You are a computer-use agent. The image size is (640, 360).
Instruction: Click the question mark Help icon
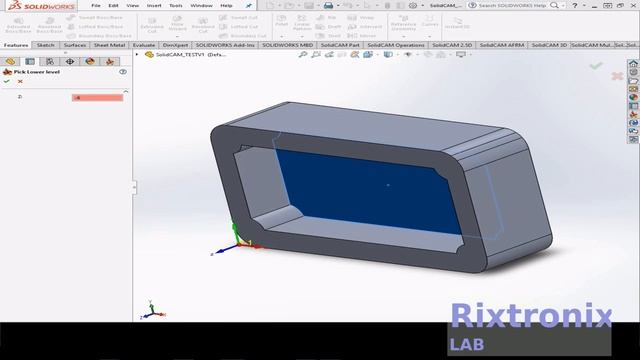coord(575,5)
